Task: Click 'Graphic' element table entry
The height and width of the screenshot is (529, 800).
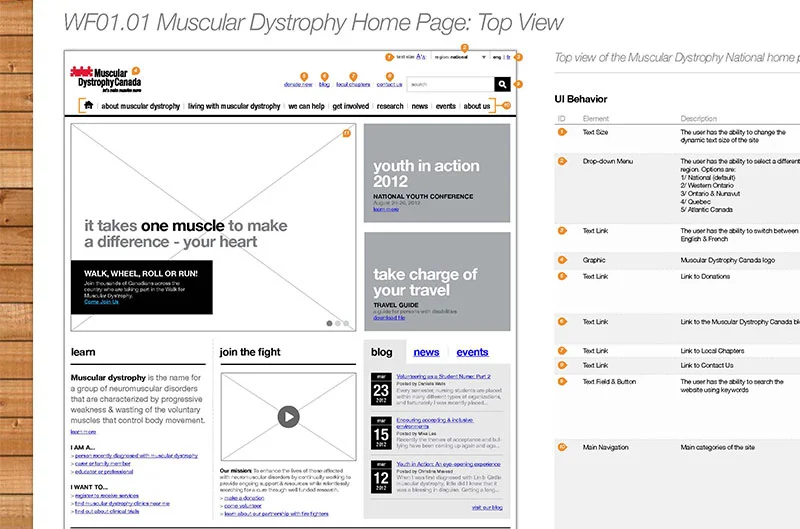Action: coord(594,260)
